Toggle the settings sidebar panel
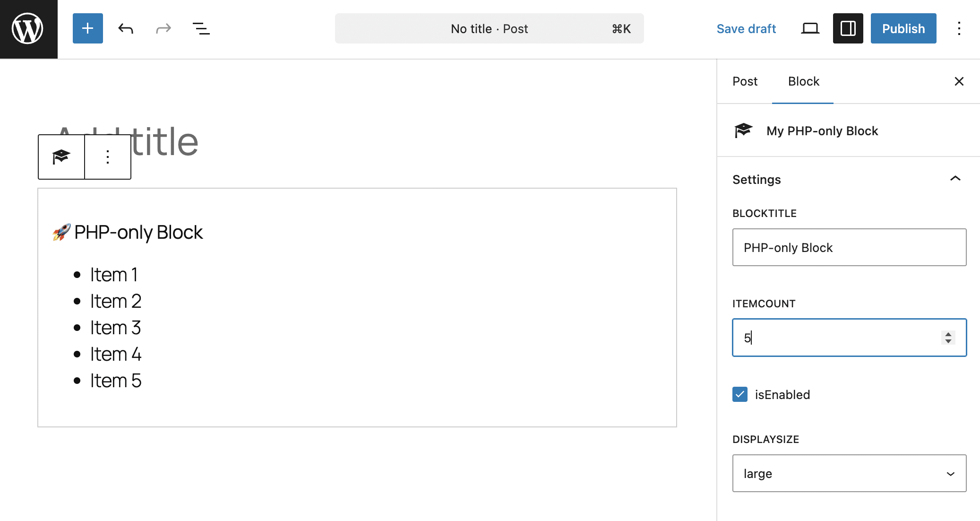 point(847,28)
